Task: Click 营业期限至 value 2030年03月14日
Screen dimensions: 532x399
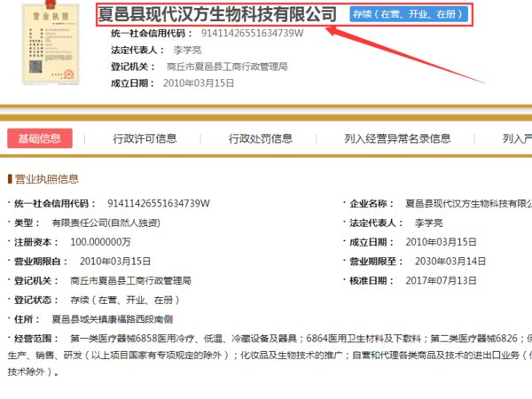Action: pyautogui.click(x=450, y=262)
